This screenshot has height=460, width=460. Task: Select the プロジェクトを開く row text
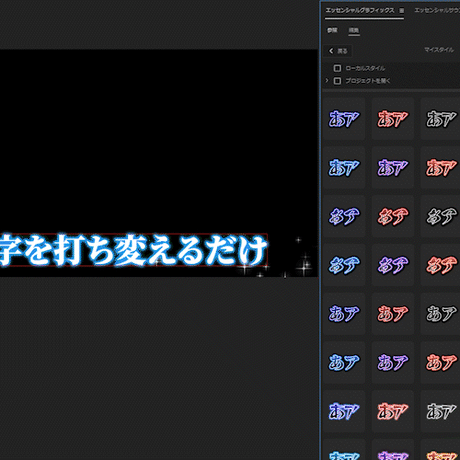click(x=368, y=81)
